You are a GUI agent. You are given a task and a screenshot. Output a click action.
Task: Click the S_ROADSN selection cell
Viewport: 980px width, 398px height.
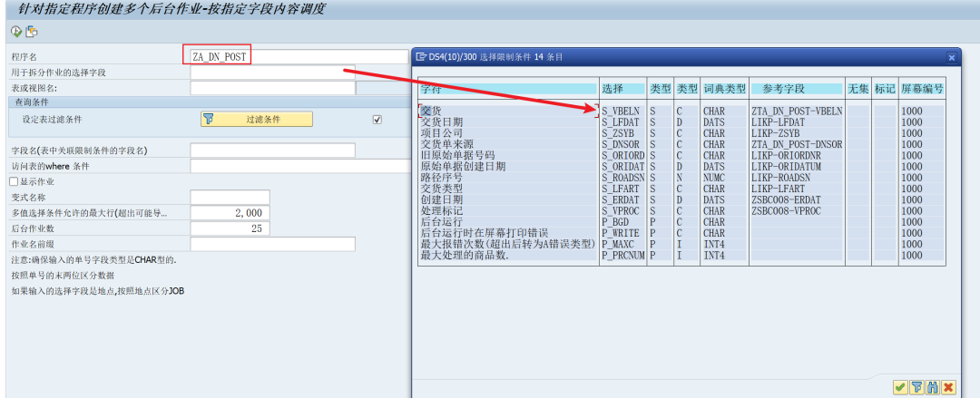[x=623, y=178]
